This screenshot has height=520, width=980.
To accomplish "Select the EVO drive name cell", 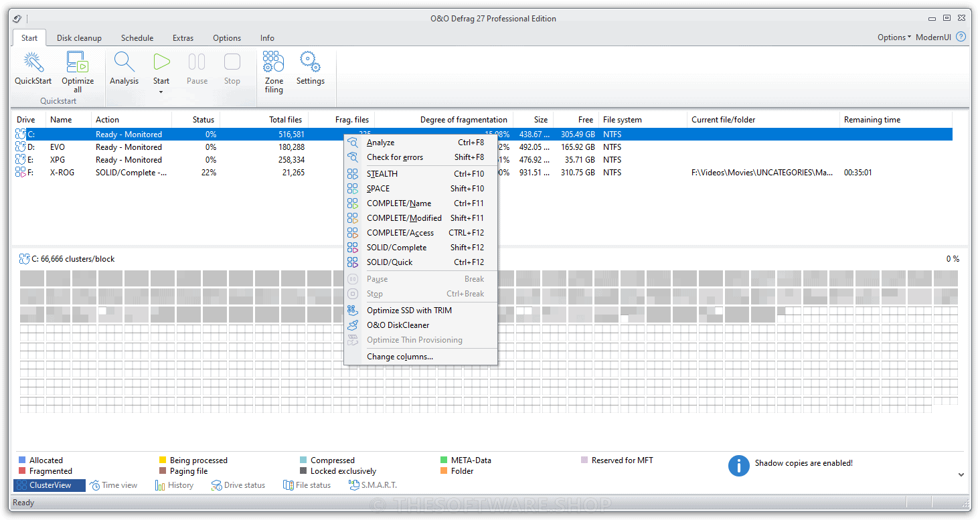I will click(58, 147).
